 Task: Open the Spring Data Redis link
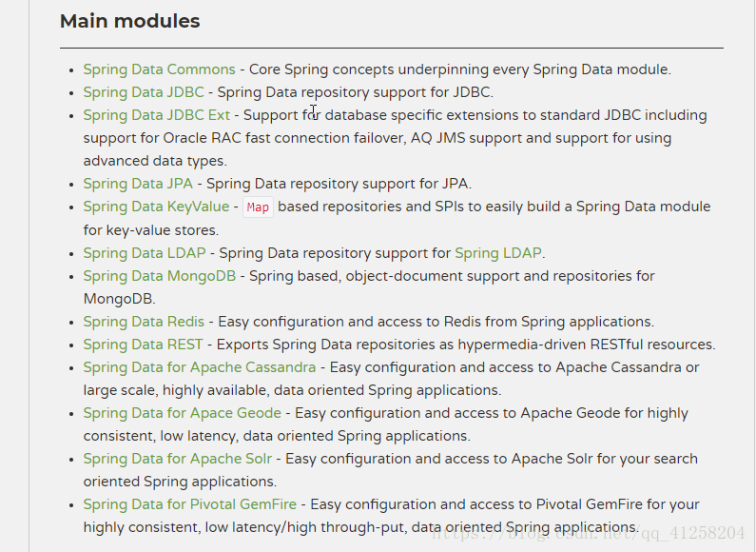[144, 322]
